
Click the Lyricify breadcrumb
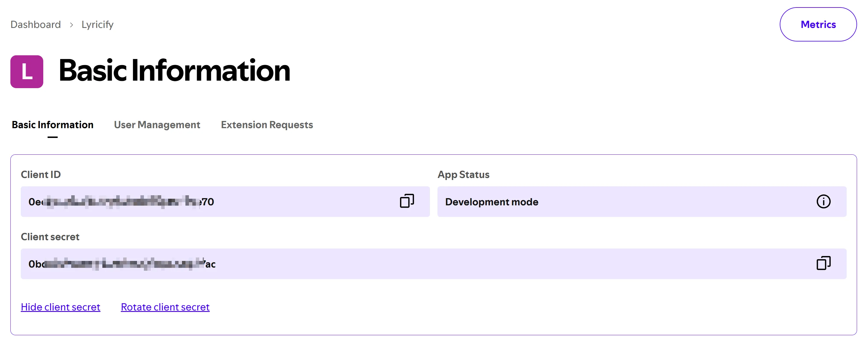pos(97,24)
